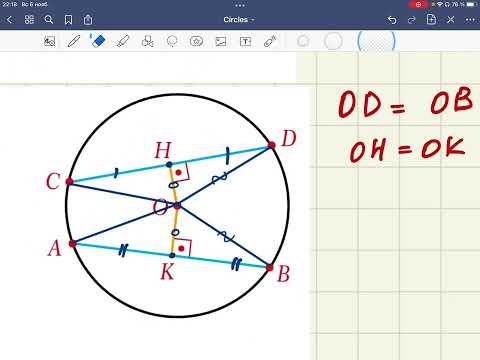The width and height of the screenshot is (480, 360).
Task: Open the three-dots more options menu
Action: click(x=470, y=20)
